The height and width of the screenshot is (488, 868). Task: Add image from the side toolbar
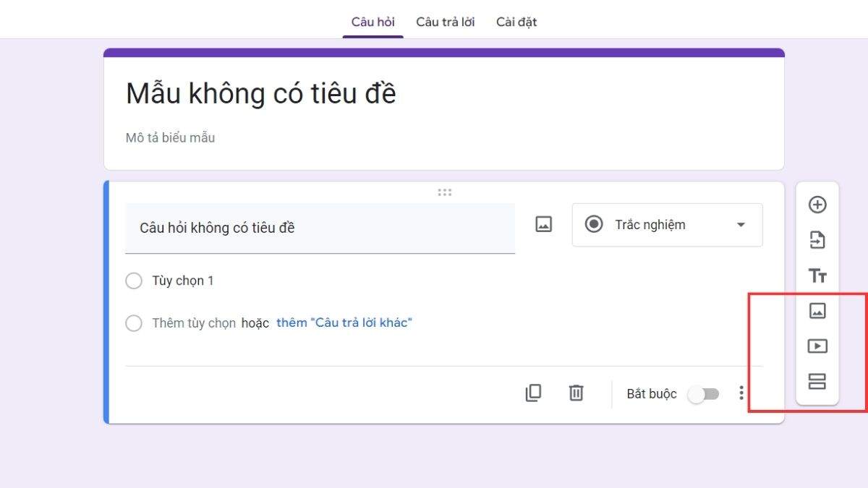[x=817, y=311]
